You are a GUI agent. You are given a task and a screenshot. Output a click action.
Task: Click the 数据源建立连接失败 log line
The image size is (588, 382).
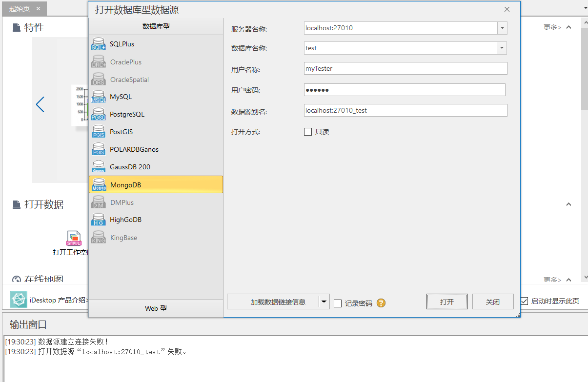(x=56, y=342)
